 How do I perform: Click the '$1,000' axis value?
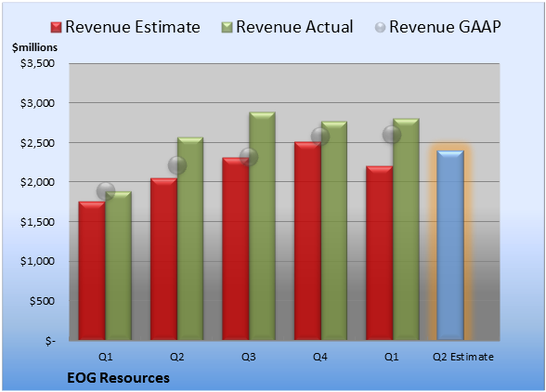point(37,261)
